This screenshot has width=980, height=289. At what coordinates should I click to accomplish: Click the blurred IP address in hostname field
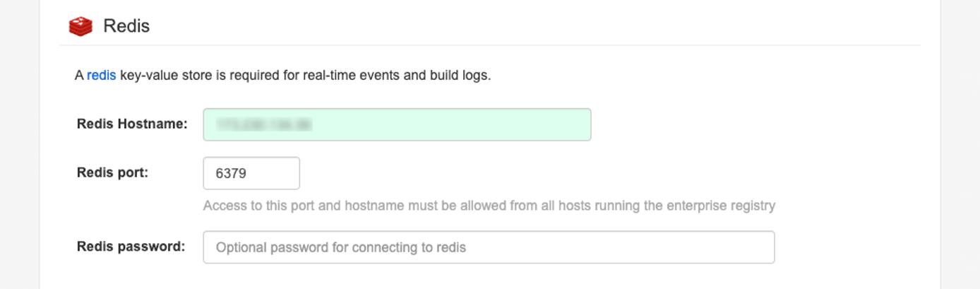click(263, 125)
